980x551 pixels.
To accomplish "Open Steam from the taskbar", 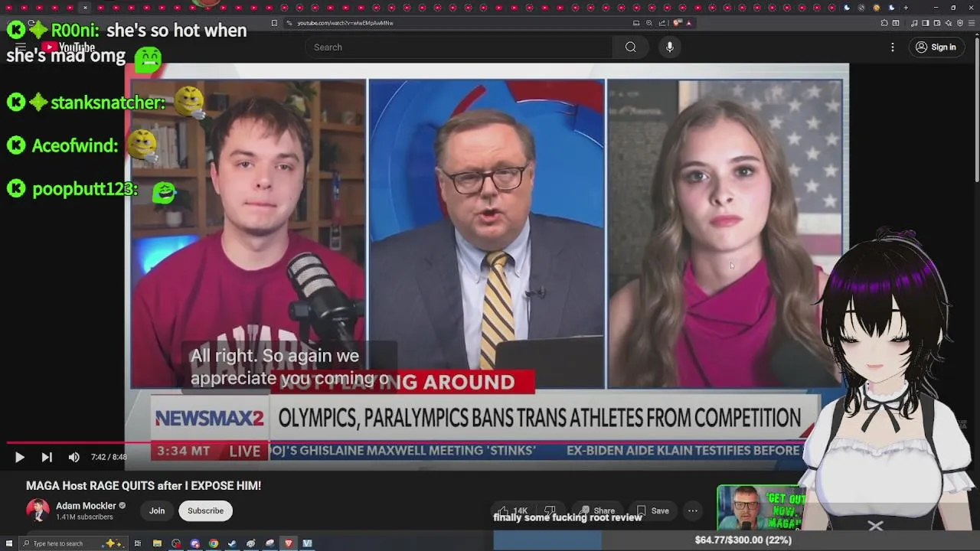I will tap(232, 543).
